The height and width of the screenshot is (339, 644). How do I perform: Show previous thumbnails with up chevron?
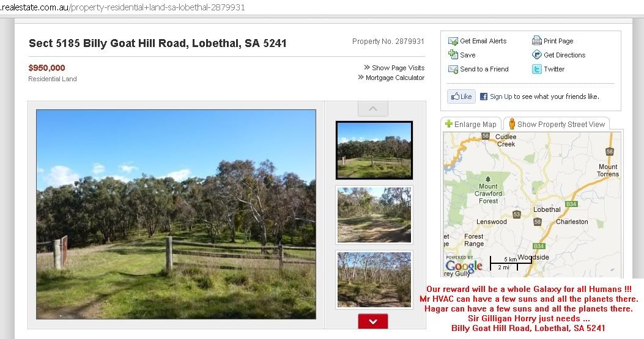(373, 109)
